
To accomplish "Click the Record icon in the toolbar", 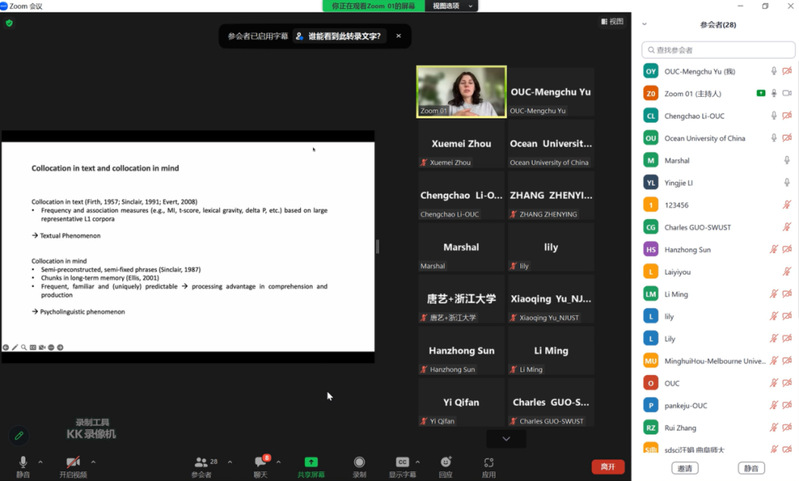I will pos(359,464).
